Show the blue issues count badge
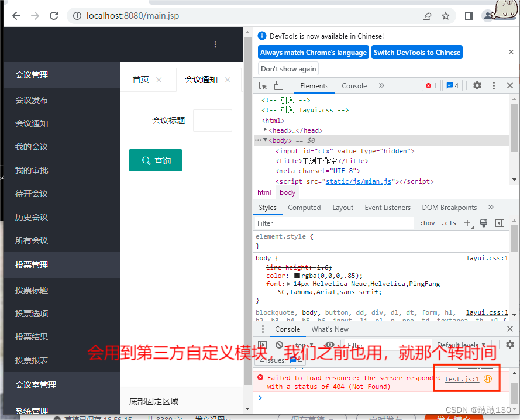Viewport: 520px width, 420px height. [452, 85]
